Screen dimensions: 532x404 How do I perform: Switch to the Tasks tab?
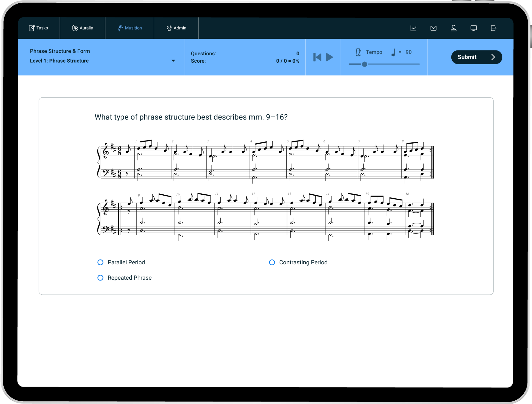tap(39, 28)
